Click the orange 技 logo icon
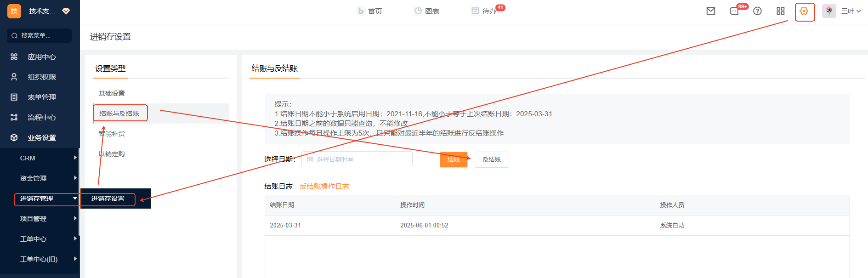The width and height of the screenshot is (868, 278). pos(14,11)
